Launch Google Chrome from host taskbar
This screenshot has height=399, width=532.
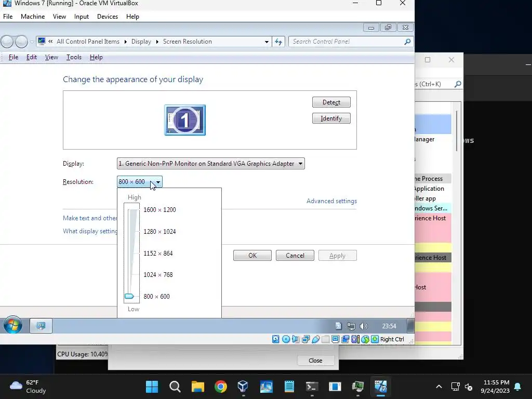pyautogui.click(x=220, y=387)
